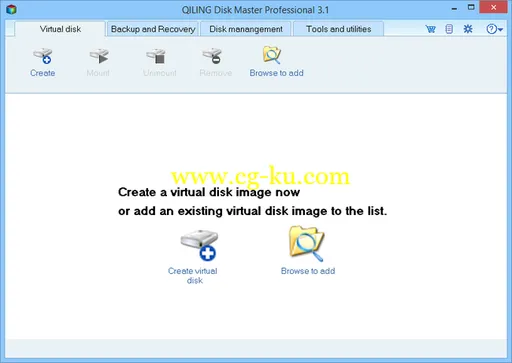
Task: Click the large Browse to add folder icon
Action: (307, 243)
